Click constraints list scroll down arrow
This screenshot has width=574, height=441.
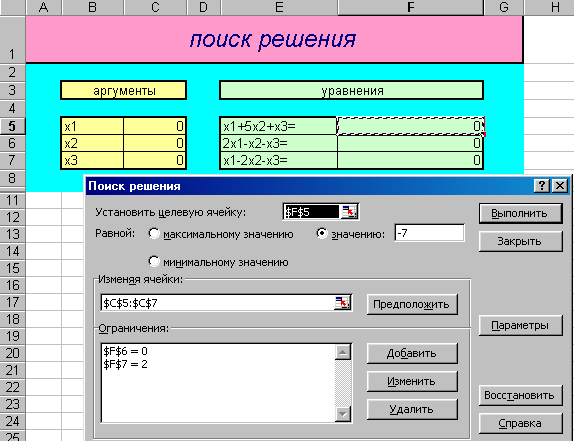(343, 414)
